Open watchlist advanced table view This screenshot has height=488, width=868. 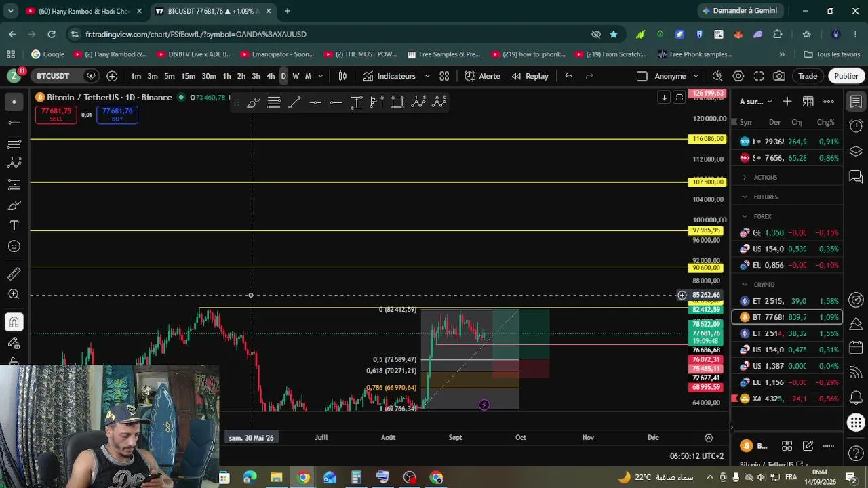pyautogui.click(x=808, y=102)
